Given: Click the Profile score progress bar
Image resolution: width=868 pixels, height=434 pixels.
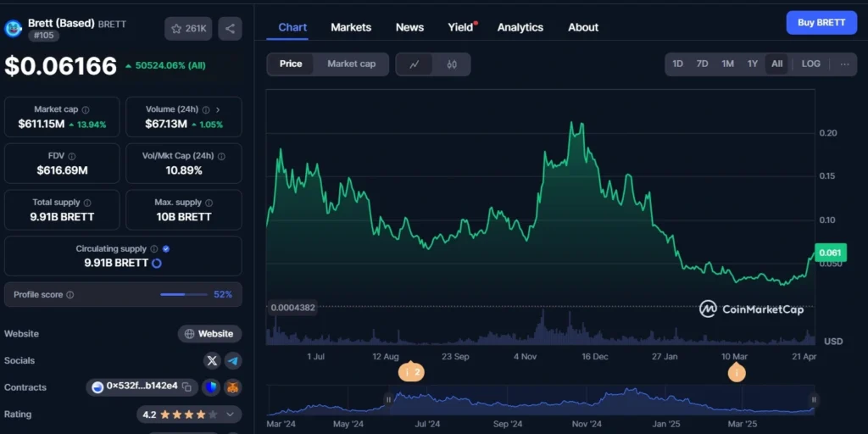Looking at the screenshot, I should tap(183, 294).
